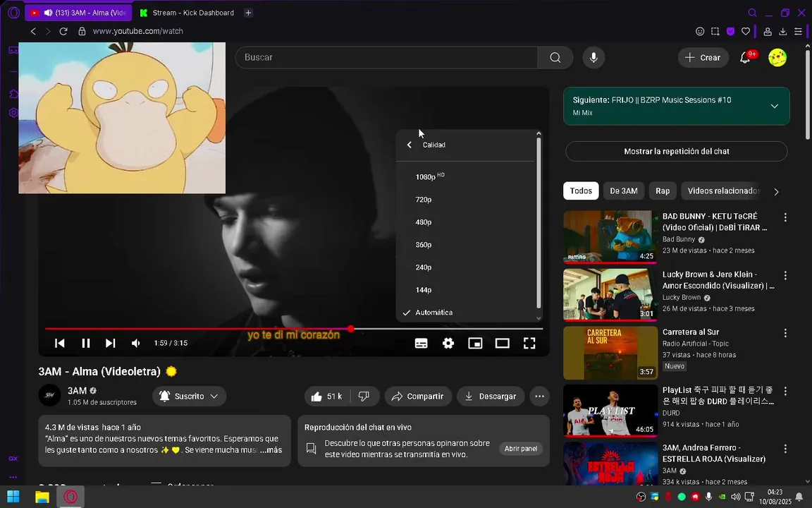Go to previous video in player

pyautogui.click(x=60, y=343)
